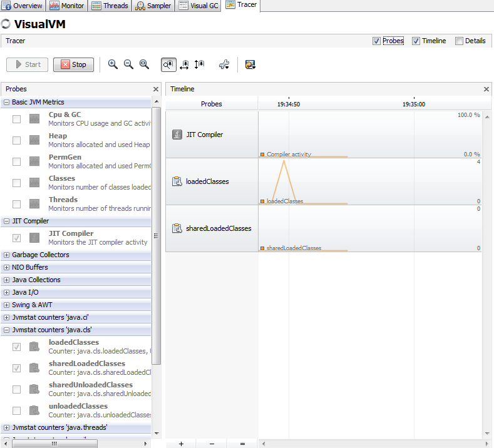Screen dimensions: 494x448
Task: Click the Stop tracing button
Action: tap(73, 64)
